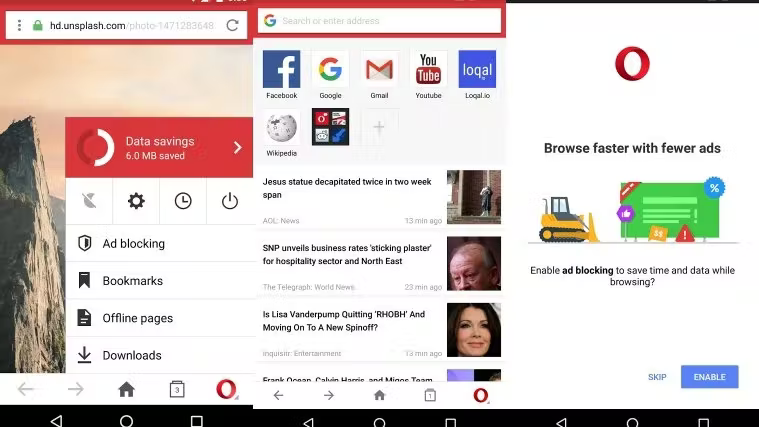Tap Opera menu button in middle screen
Viewport: 759px width, 427px height.
click(x=481, y=396)
